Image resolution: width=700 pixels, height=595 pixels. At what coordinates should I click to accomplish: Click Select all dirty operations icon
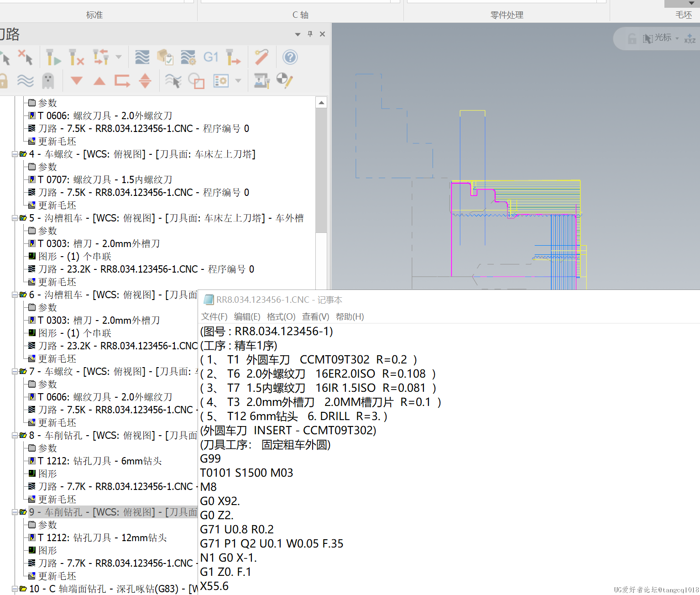click(26, 58)
